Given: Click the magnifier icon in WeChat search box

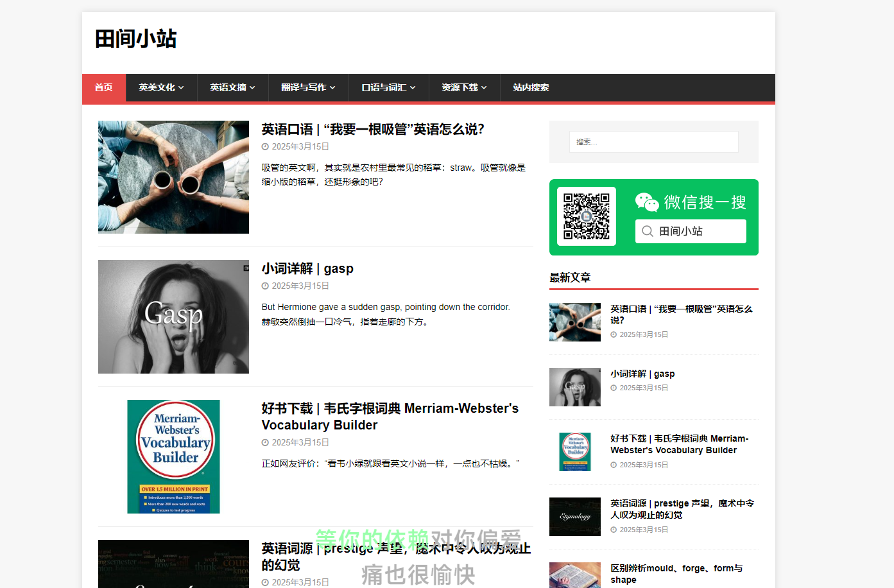Looking at the screenshot, I should pyautogui.click(x=648, y=231).
